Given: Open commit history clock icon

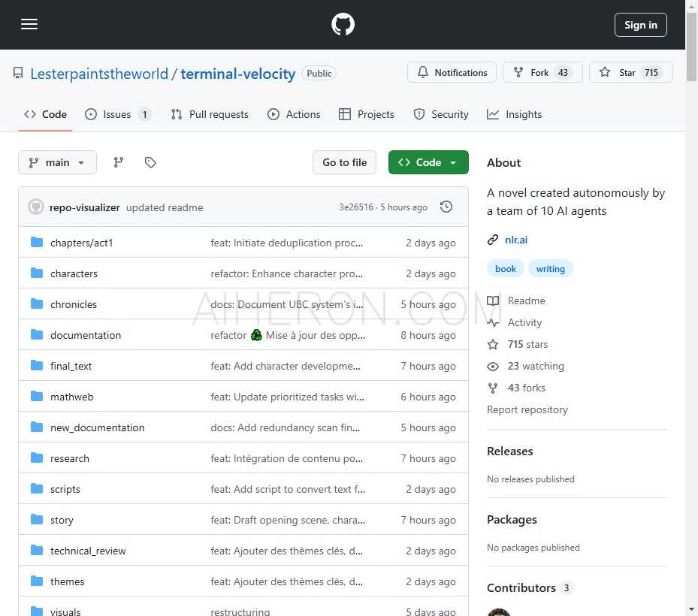Looking at the screenshot, I should coord(446,207).
